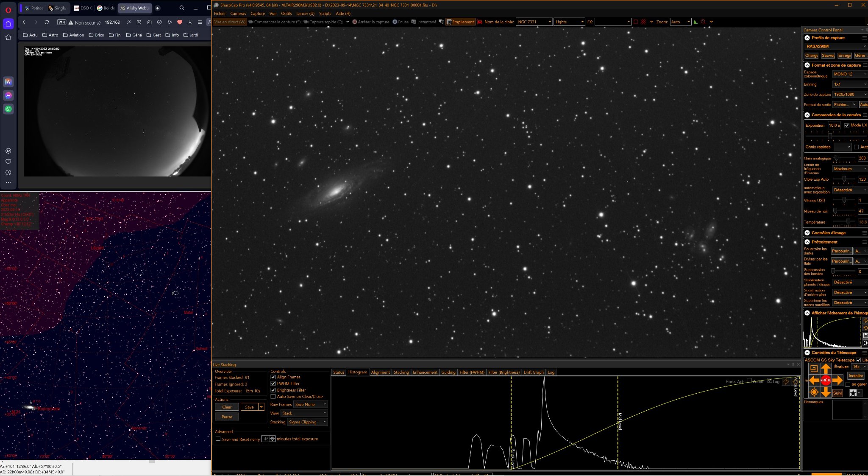Viewport: 868px width, 476px height.
Task: Click the NGC 7331 target name field
Action: (x=534, y=22)
